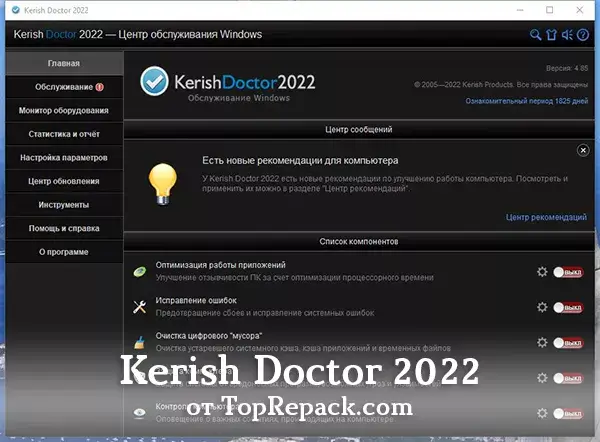Open gear settings for the fourth component row
This screenshot has height=442, width=600.
(542, 378)
